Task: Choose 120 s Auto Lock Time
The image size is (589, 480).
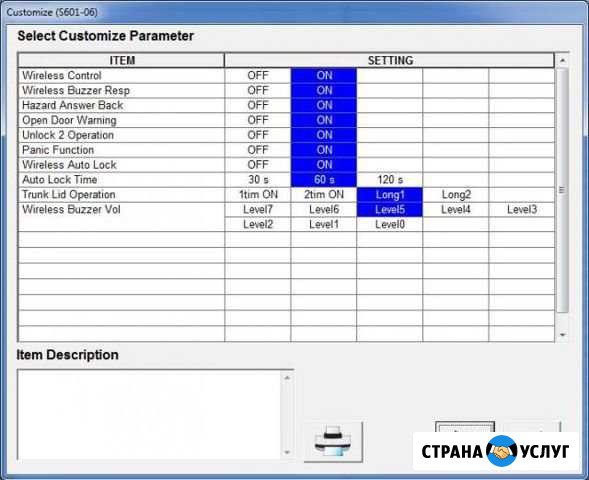Action: [390, 180]
